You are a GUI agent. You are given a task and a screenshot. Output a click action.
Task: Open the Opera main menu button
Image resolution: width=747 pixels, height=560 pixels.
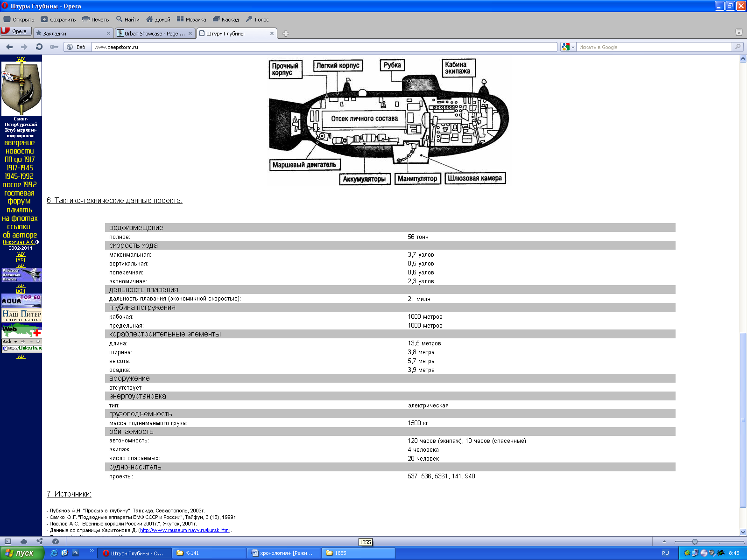tap(15, 31)
